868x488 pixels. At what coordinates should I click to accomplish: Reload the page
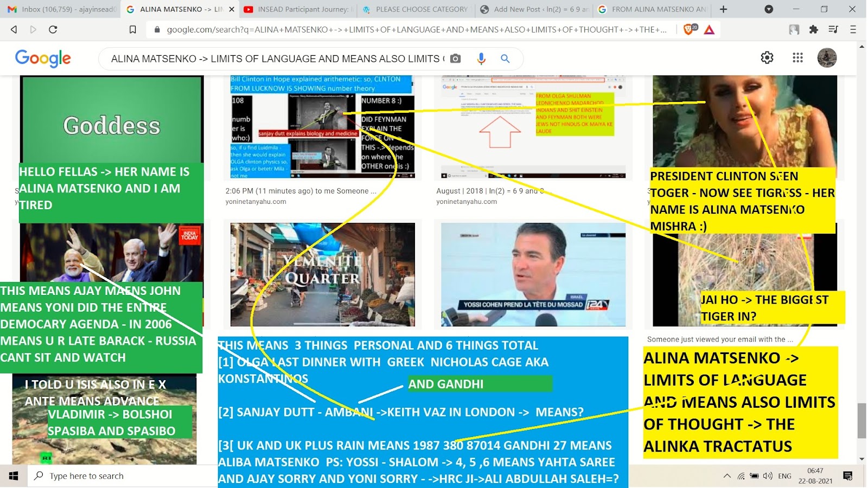tap(53, 30)
